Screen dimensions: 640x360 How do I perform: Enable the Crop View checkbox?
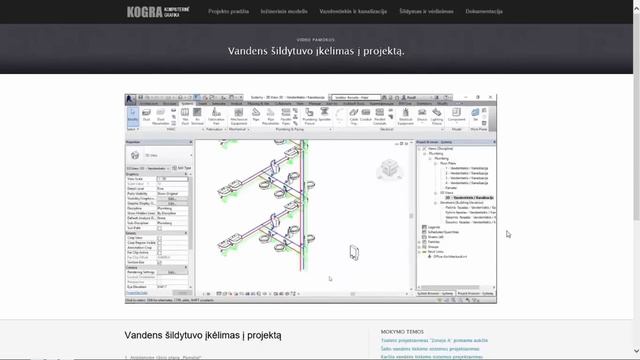click(159, 238)
